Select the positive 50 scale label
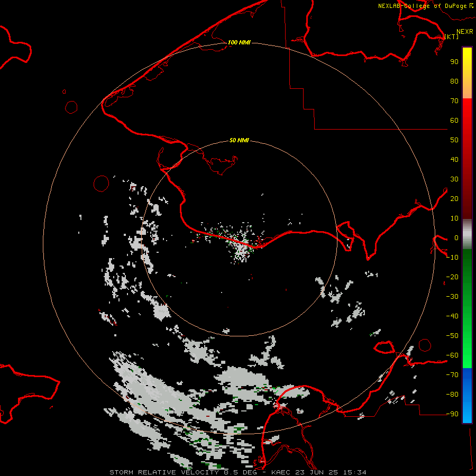 [x=454, y=140]
